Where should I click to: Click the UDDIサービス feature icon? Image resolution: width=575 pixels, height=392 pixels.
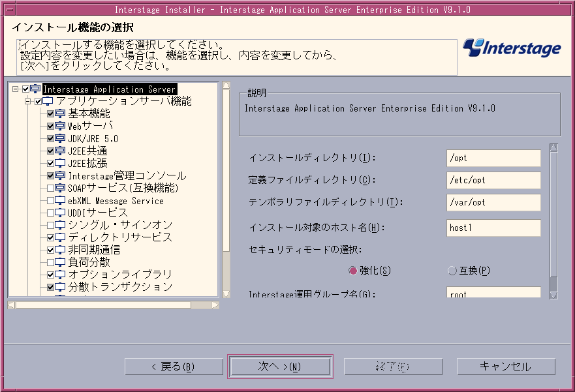[60, 213]
